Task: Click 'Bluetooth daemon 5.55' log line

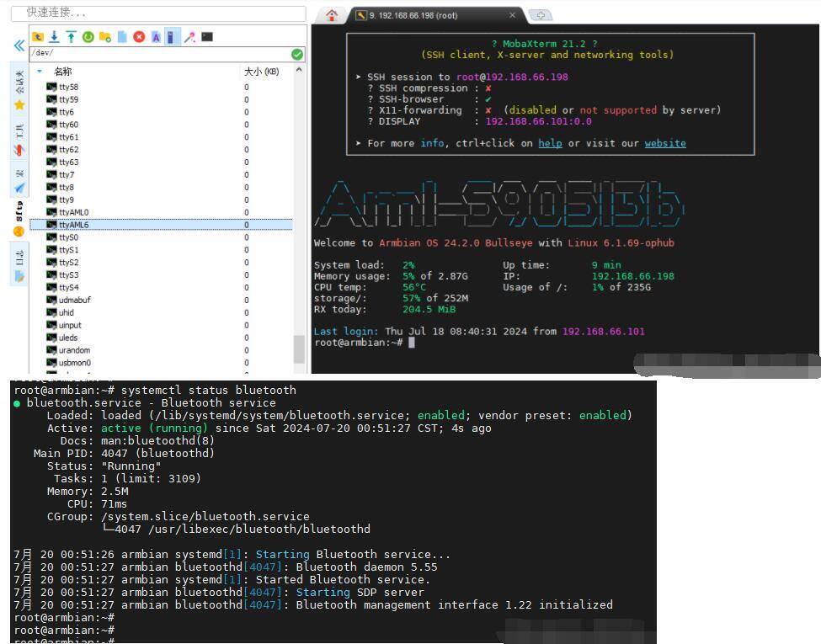Action: point(366,567)
